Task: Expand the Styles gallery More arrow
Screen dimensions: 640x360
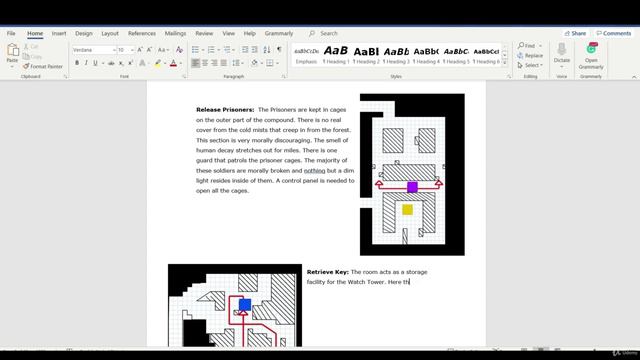Action: coord(505,63)
